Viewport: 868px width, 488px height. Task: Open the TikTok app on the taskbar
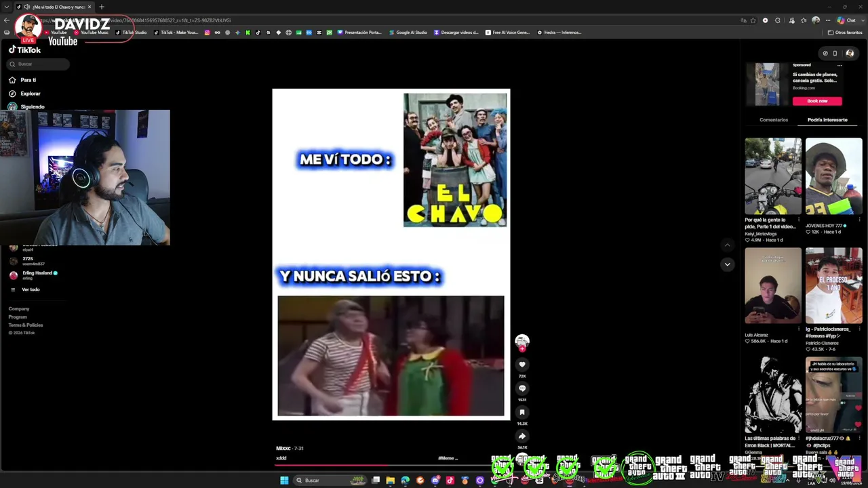click(450, 481)
